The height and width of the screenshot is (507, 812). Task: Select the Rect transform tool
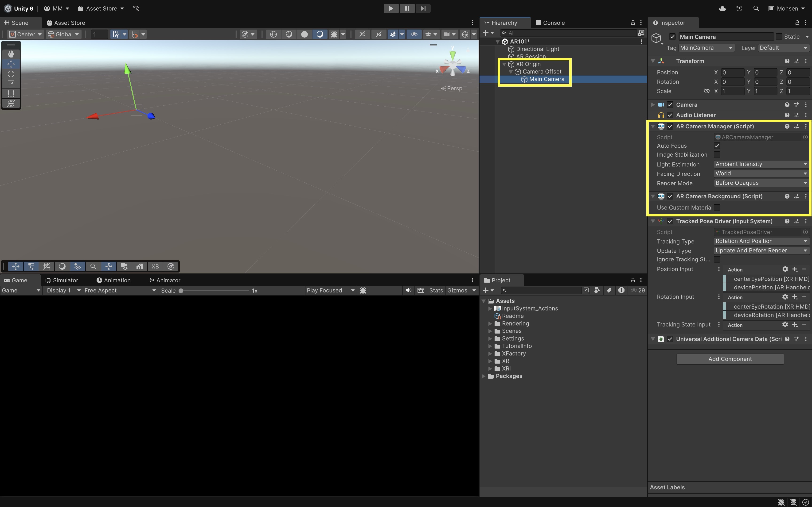coord(11,94)
